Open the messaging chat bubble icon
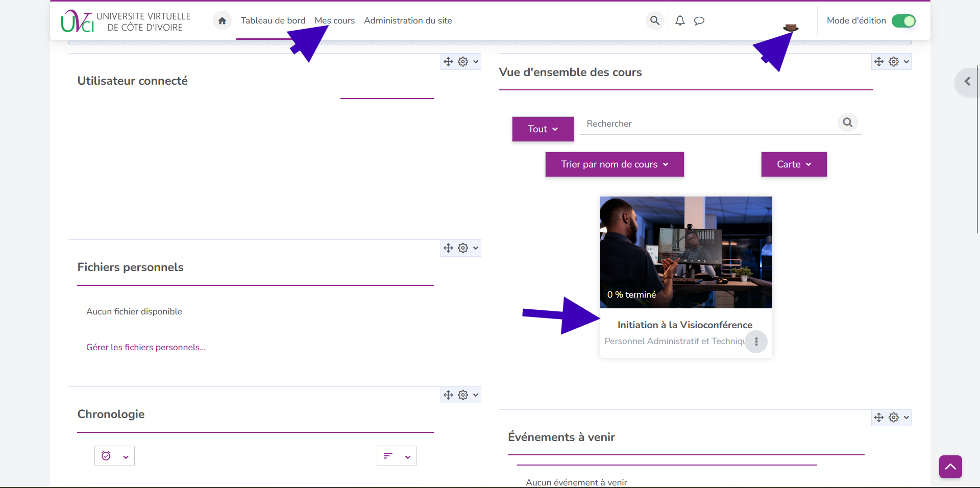Image resolution: width=980 pixels, height=488 pixels. 699,20
